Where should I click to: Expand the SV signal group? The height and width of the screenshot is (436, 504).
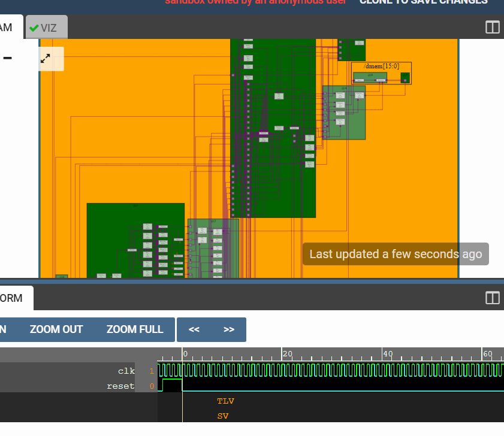[x=223, y=416]
